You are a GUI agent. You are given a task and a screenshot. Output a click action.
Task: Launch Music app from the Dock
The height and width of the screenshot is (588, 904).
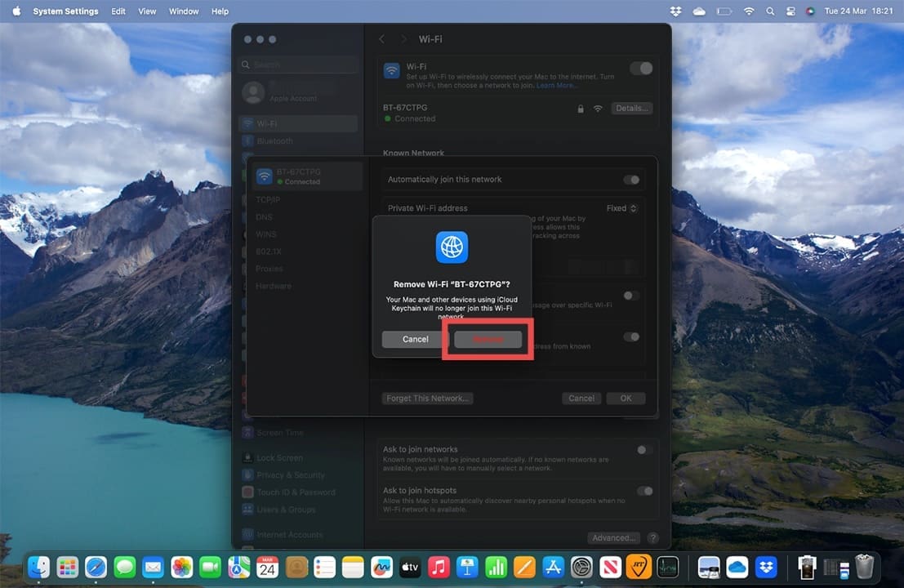click(x=439, y=568)
